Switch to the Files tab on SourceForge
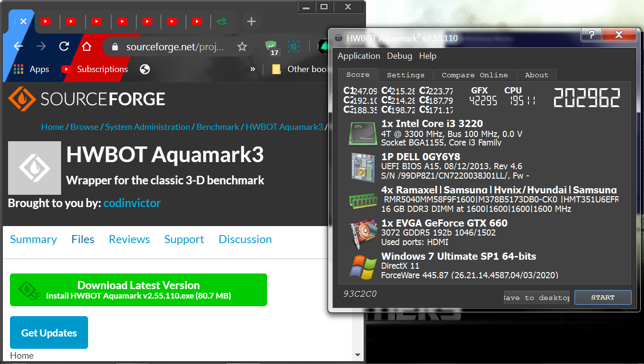644x364 pixels. [x=83, y=239]
